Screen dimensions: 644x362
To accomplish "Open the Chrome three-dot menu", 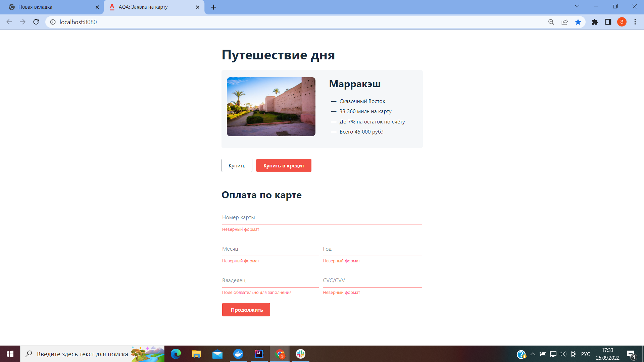I will (635, 22).
